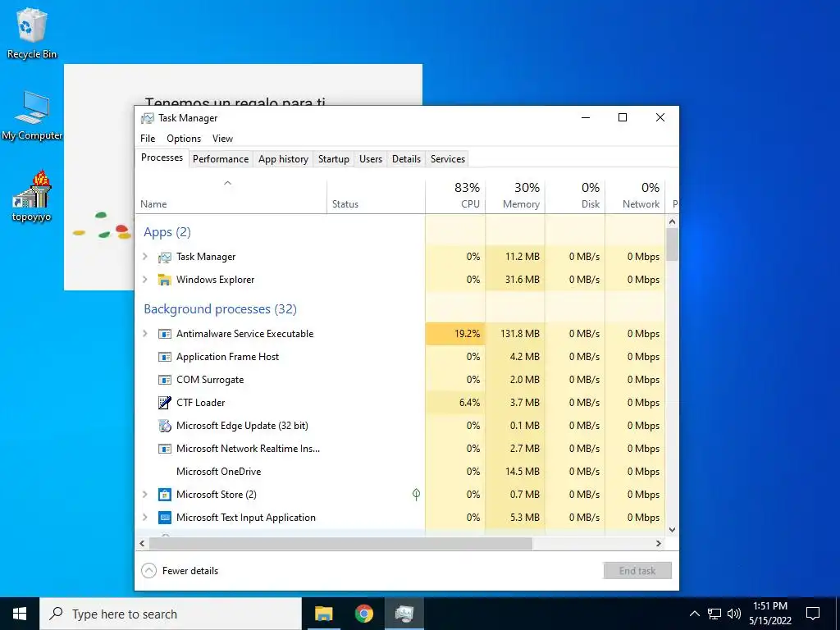
Task: Expand the Task Manager app row
Action: (x=144, y=257)
